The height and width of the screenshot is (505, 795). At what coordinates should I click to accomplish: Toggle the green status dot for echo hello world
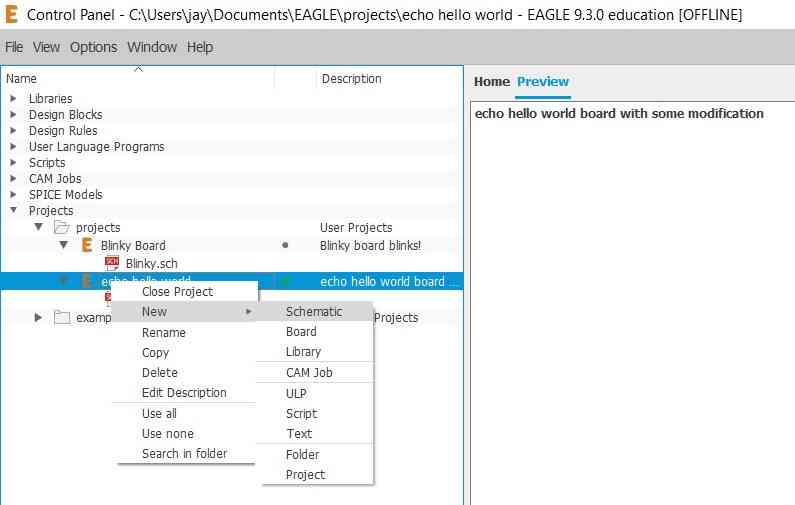coord(285,281)
